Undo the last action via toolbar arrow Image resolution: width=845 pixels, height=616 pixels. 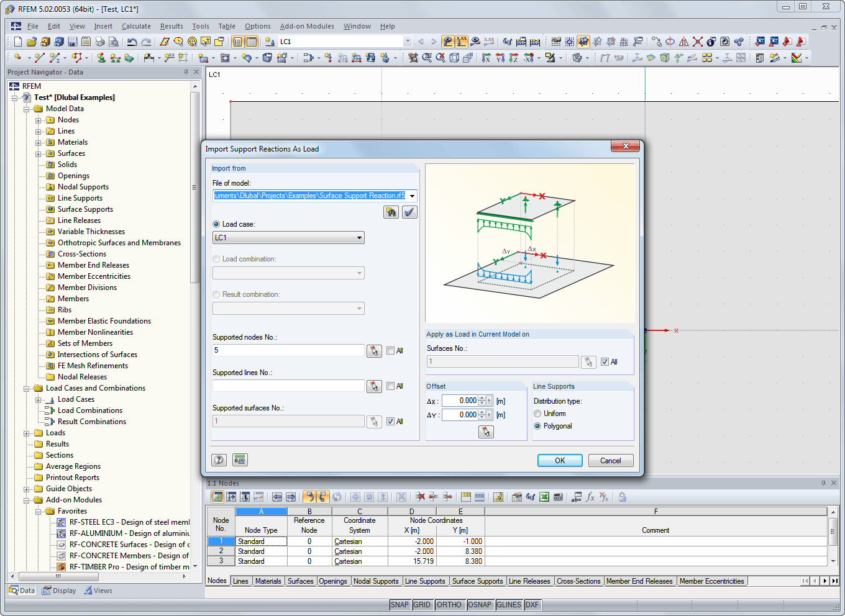(x=132, y=42)
